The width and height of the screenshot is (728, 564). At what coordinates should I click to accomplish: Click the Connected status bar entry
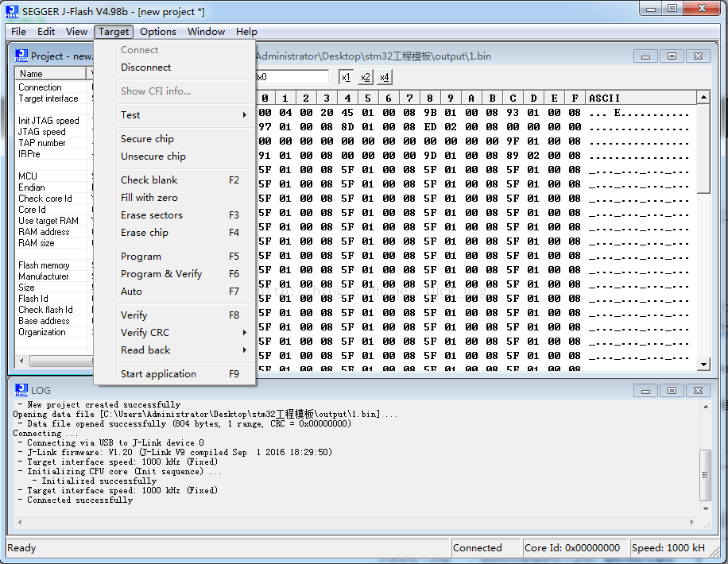click(x=485, y=548)
